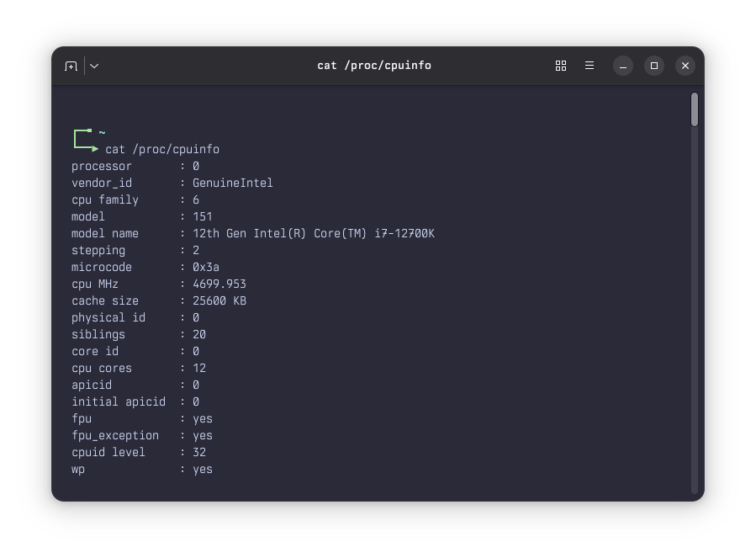Click the cpu MHz value 4699.953
Image resolution: width=756 pixels, height=558 pixels.
(220, 284)
